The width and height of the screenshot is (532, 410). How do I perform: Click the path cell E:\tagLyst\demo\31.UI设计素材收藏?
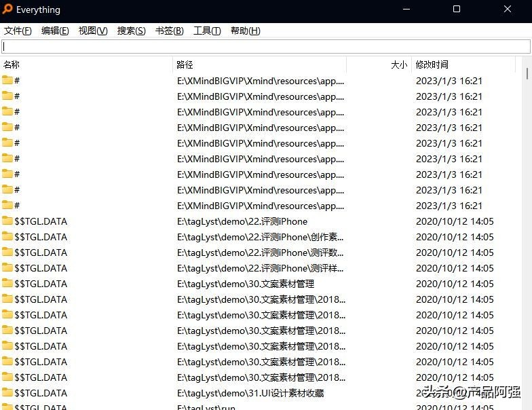pos(250,393)
